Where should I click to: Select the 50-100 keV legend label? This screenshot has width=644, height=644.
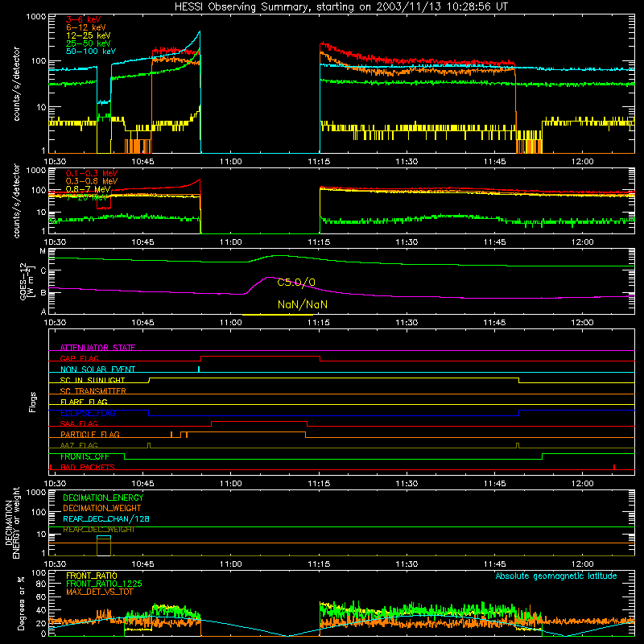[91, 52]
